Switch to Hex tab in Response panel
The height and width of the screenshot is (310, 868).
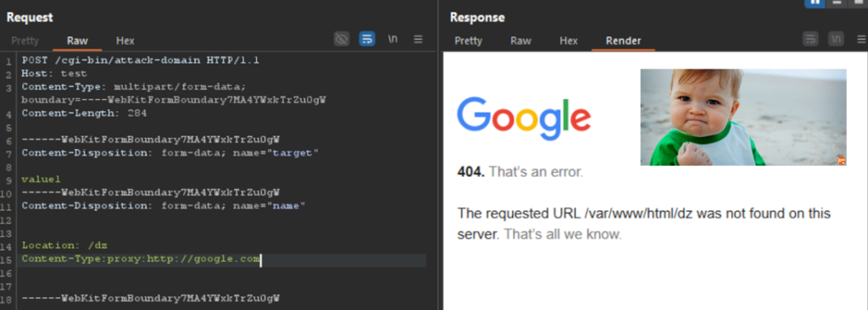coord(569,41)
